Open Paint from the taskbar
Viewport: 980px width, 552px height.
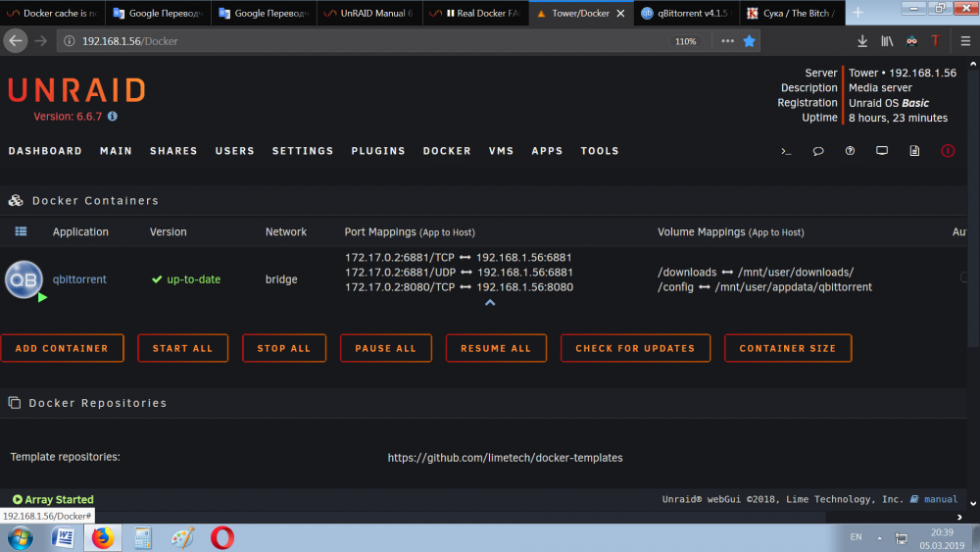coord(182,537)
